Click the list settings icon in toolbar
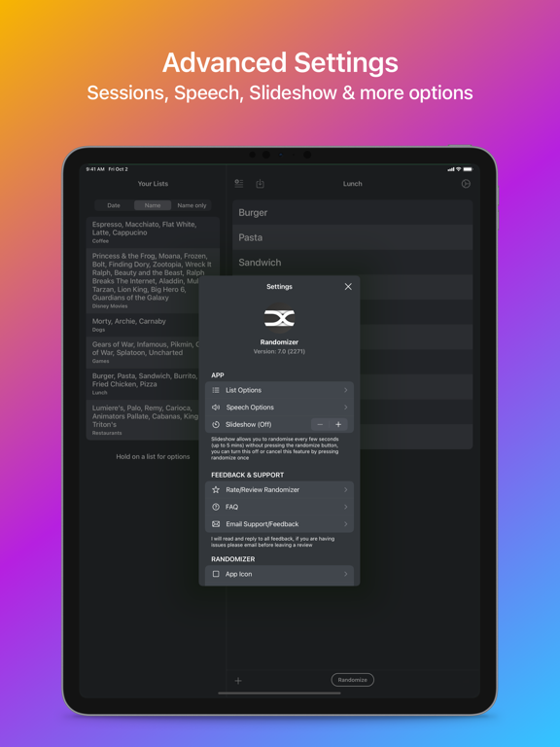The image size is (560, 747). 239,184
